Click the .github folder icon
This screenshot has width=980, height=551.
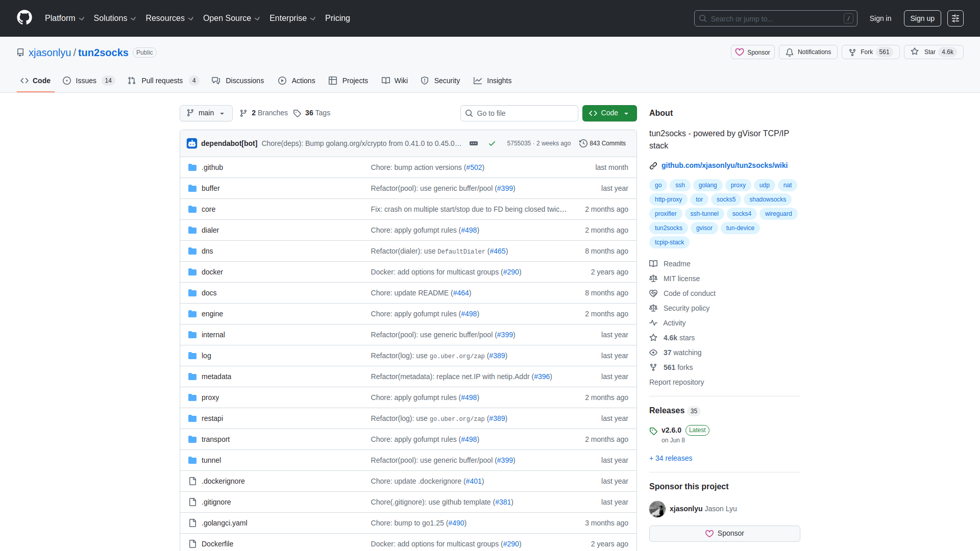192,167
